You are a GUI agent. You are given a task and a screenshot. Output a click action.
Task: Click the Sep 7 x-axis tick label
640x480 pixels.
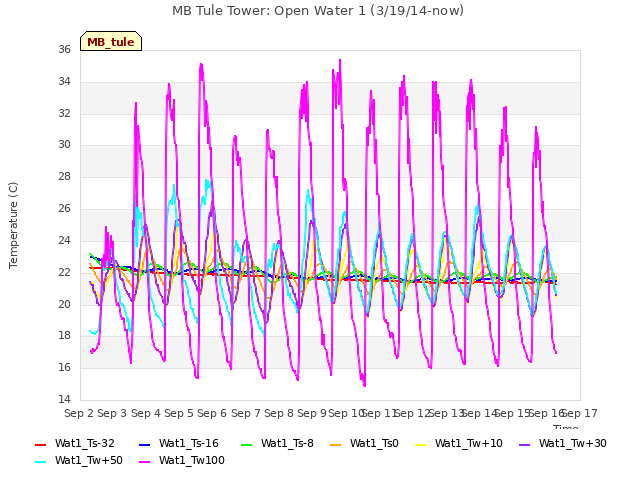246,413
